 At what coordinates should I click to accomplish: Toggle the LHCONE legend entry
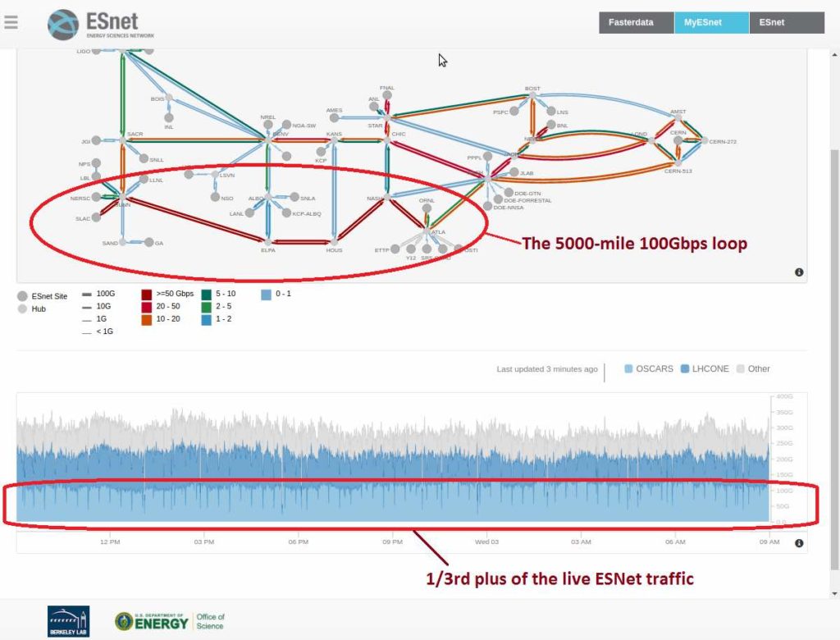(x=705, y=368)
